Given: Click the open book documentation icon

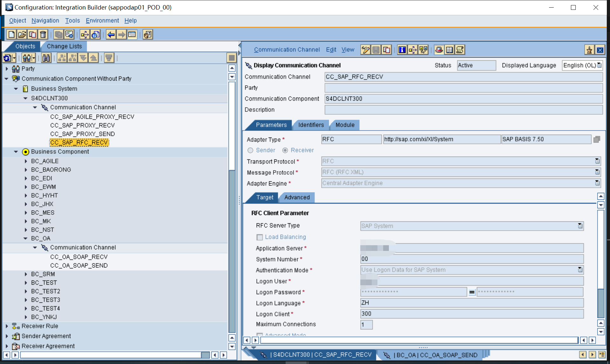Looking at the screenshot, I should tap(450, 50).
